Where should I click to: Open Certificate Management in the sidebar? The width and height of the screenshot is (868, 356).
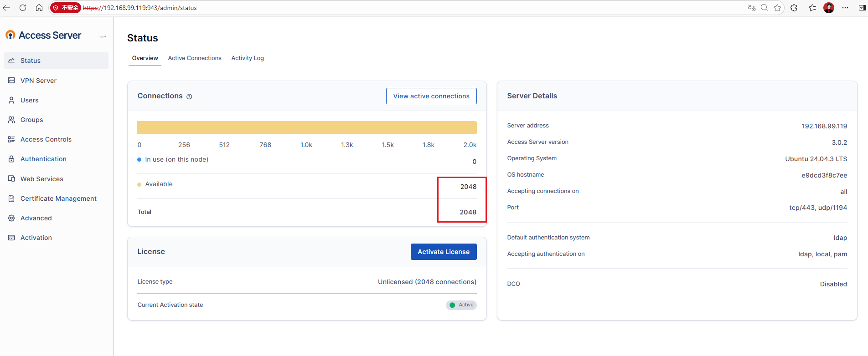click(58, 198)
